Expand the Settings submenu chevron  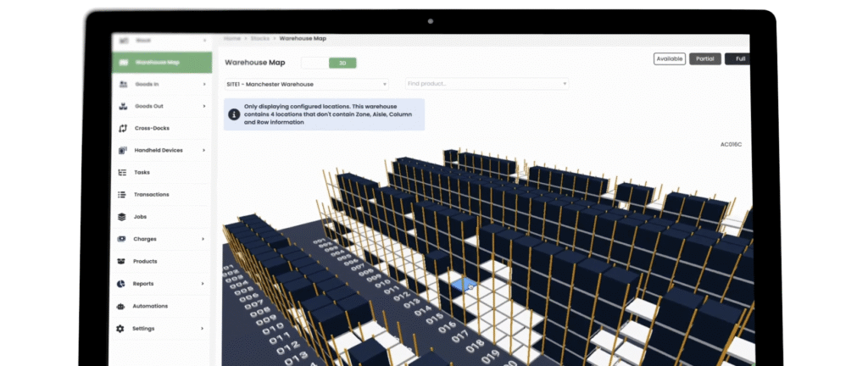[x=203, y=329]
